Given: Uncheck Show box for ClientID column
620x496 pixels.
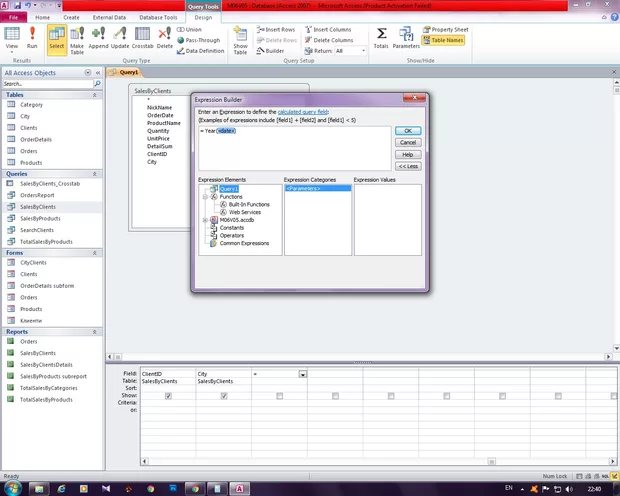Looking at the screenshot, I should [x=168, y=396].
